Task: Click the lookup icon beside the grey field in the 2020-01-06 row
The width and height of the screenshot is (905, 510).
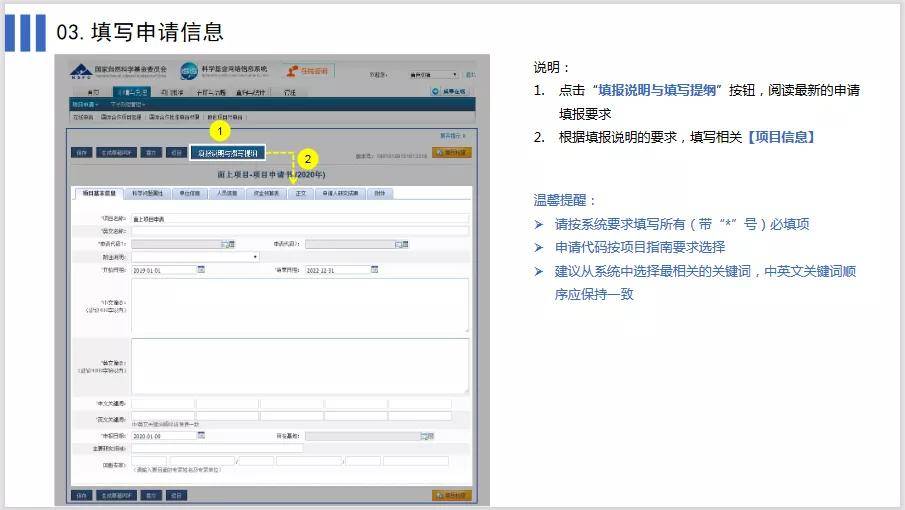Action: point(427,436)
